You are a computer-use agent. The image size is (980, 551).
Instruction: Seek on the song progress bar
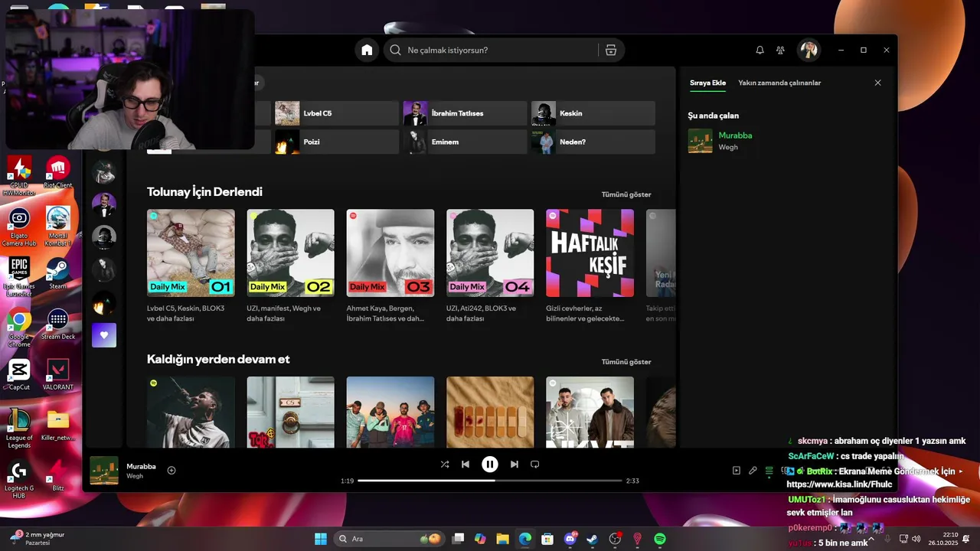(x=490, y=481)
